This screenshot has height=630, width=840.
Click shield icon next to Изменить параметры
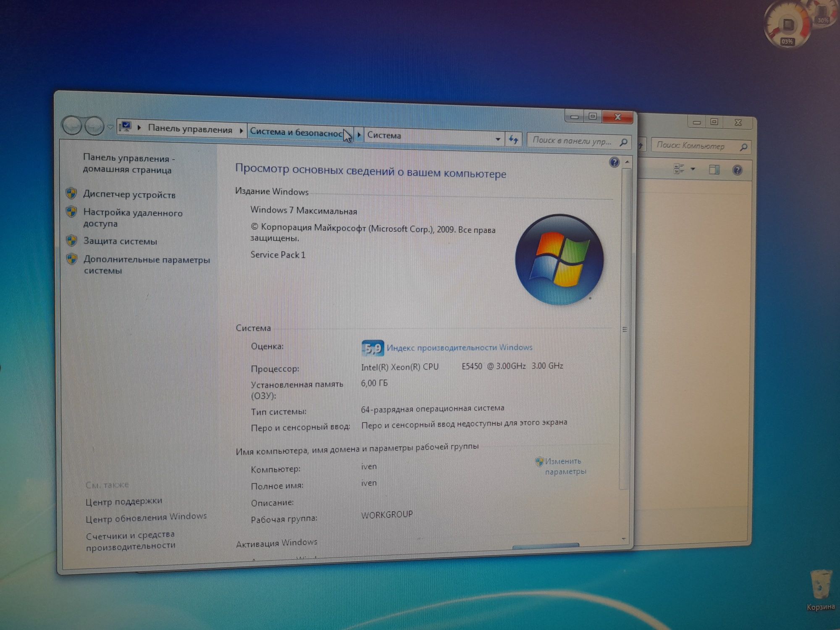tap(539, 462)
